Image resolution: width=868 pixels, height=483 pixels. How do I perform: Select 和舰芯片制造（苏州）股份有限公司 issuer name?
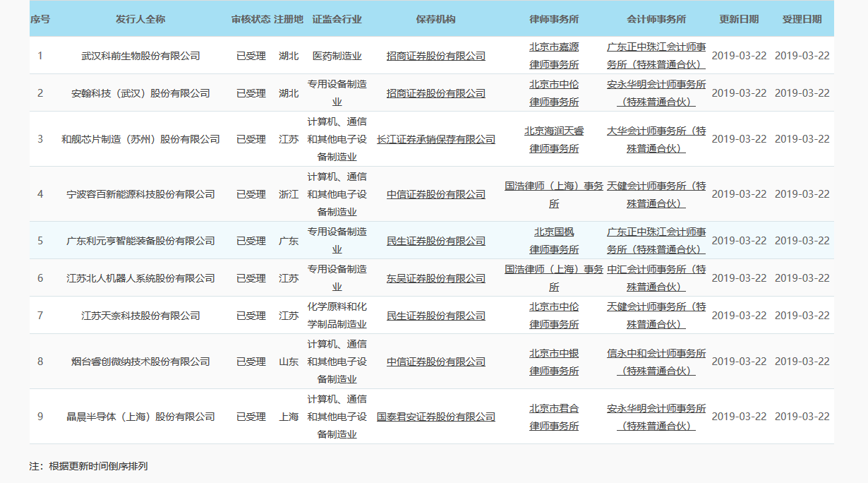click(x=140, y=139)
